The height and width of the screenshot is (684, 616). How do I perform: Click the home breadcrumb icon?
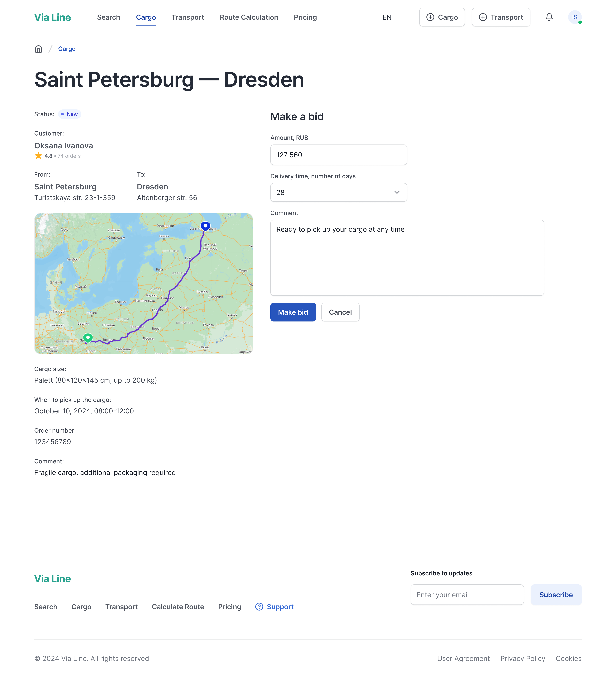pyautogui.click(x=39, y=49)
